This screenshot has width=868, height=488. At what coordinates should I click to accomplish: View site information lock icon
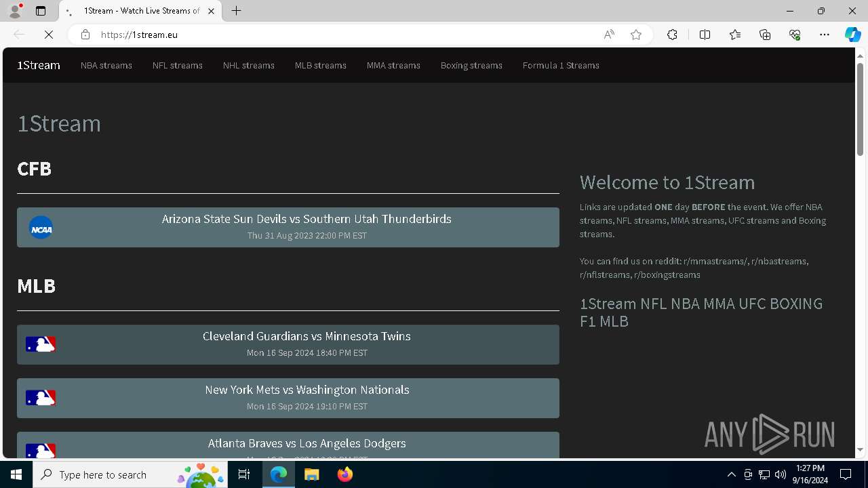pos(85,35)
